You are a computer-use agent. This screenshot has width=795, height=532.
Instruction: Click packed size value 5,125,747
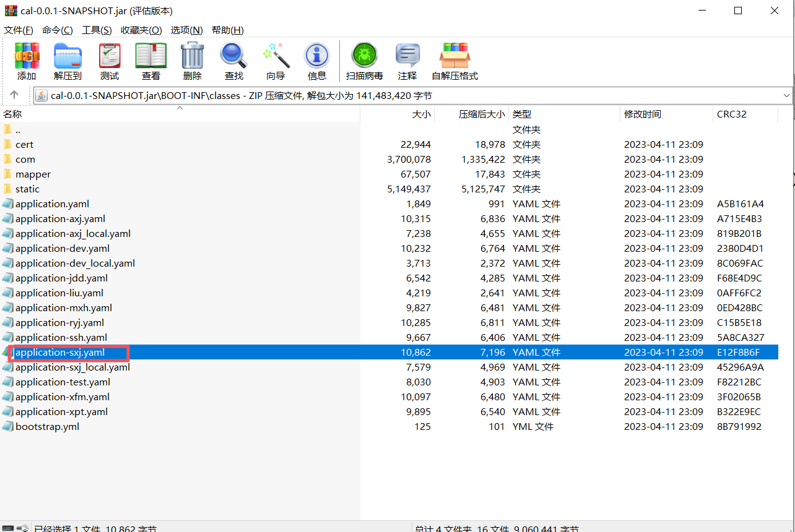coord(483,189)
